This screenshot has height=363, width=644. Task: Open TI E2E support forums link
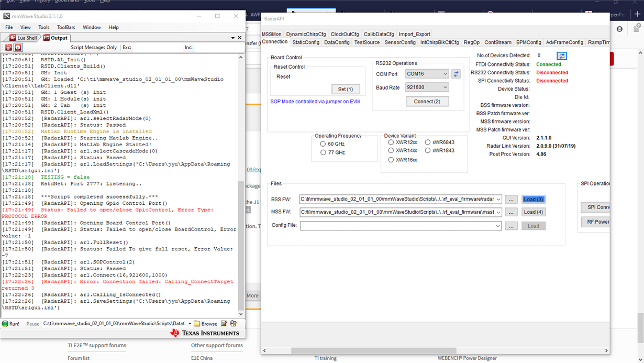97,345
